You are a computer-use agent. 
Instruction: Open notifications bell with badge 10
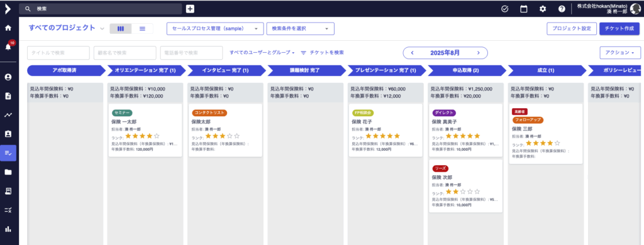pos(8,46)
